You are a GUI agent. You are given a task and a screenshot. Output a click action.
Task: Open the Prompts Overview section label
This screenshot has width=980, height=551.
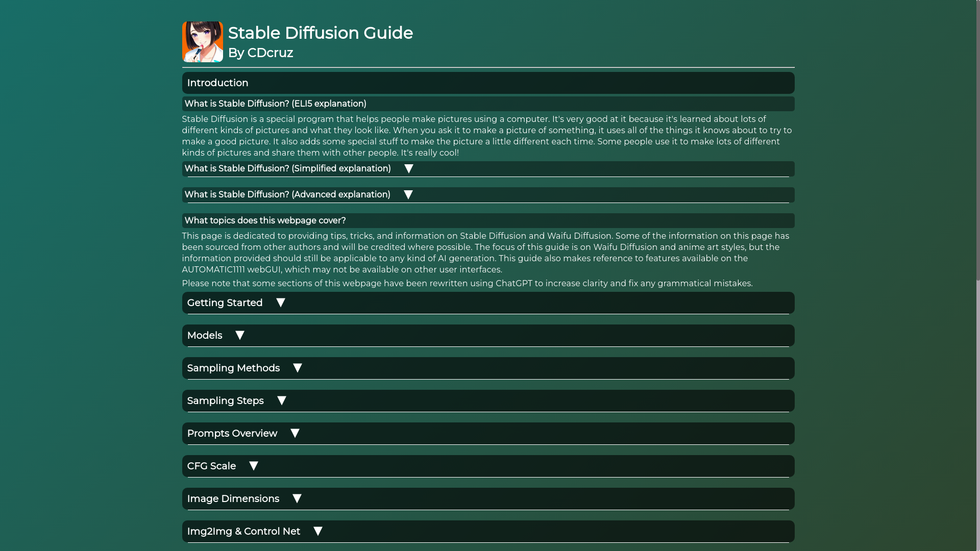click(x=232, y=434)
